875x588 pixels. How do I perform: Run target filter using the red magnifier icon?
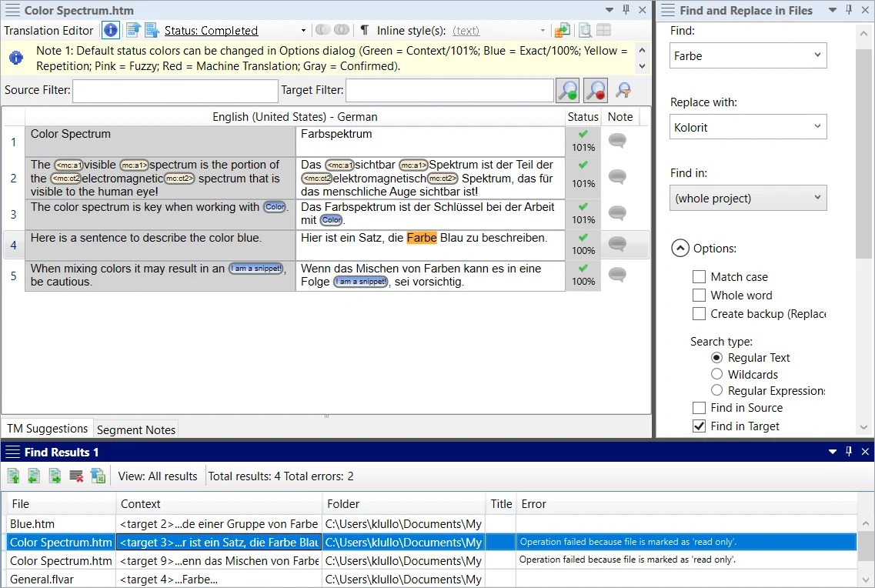point(593,90)
